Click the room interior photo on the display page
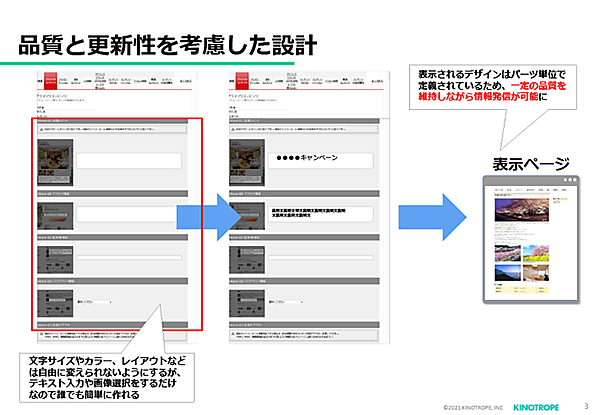600x415 pixels. coord(536,273)
